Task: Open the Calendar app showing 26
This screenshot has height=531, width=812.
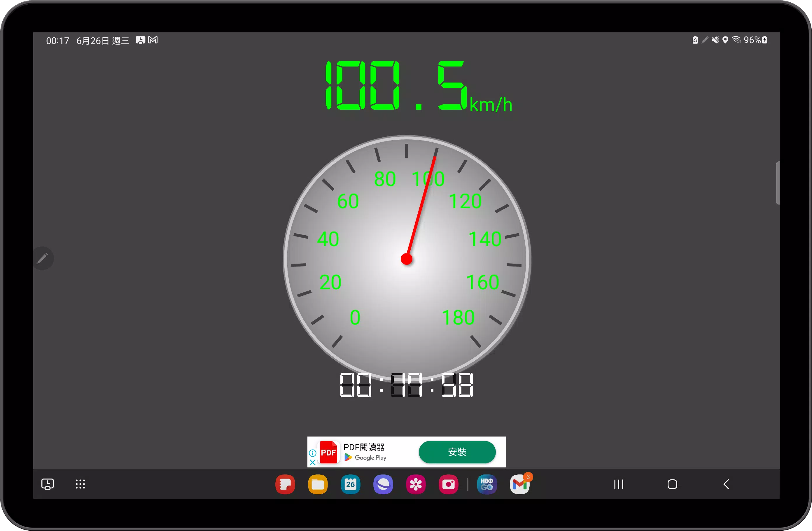Action: 350,484
